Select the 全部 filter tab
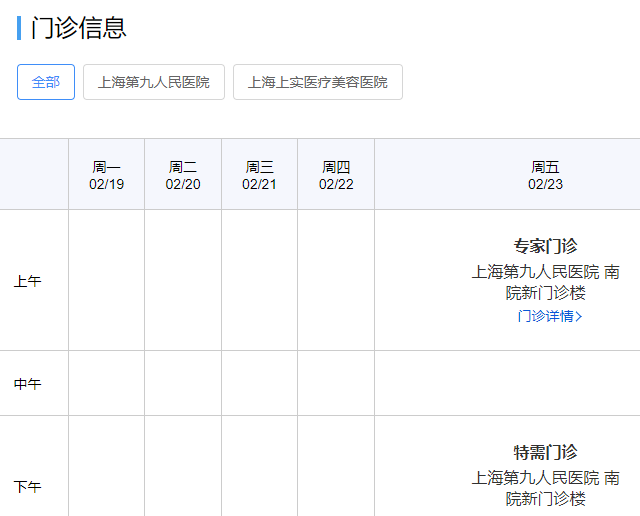This screenshot has height=516, width=640. 46,82
